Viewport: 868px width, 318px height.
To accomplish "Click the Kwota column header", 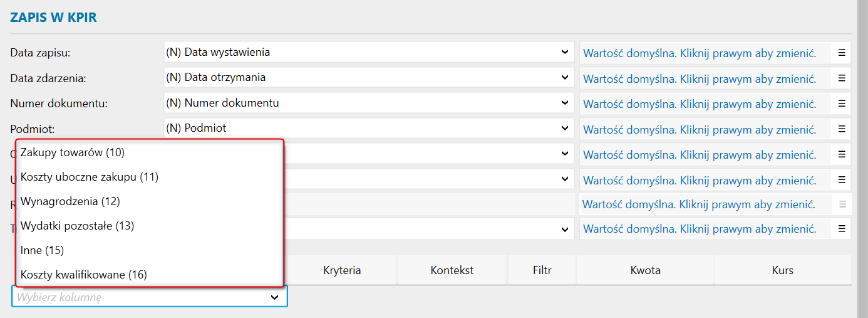I will (645, 270).
